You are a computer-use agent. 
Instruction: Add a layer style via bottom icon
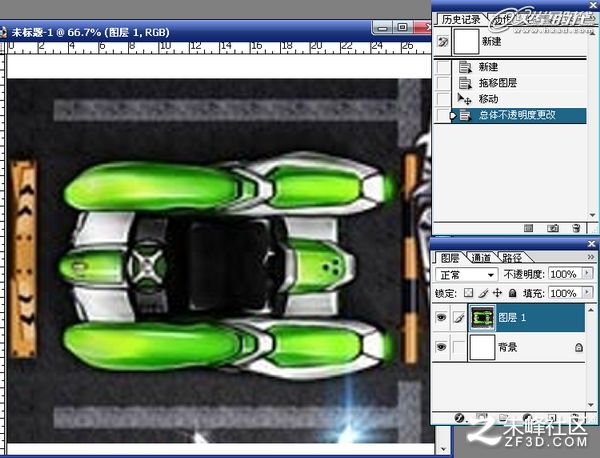[x=460, y=418]
